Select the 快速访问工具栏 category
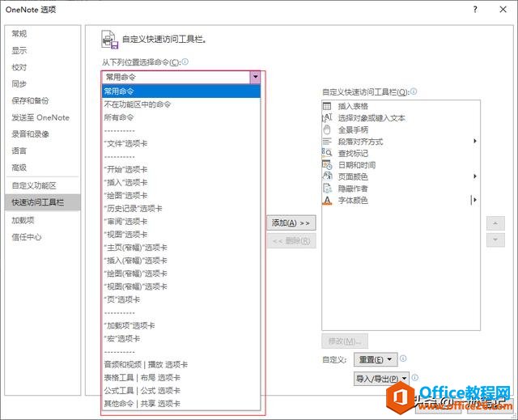The width and height of the screenshot is (518, 420). pyautogui.click(x=43, y=202)
